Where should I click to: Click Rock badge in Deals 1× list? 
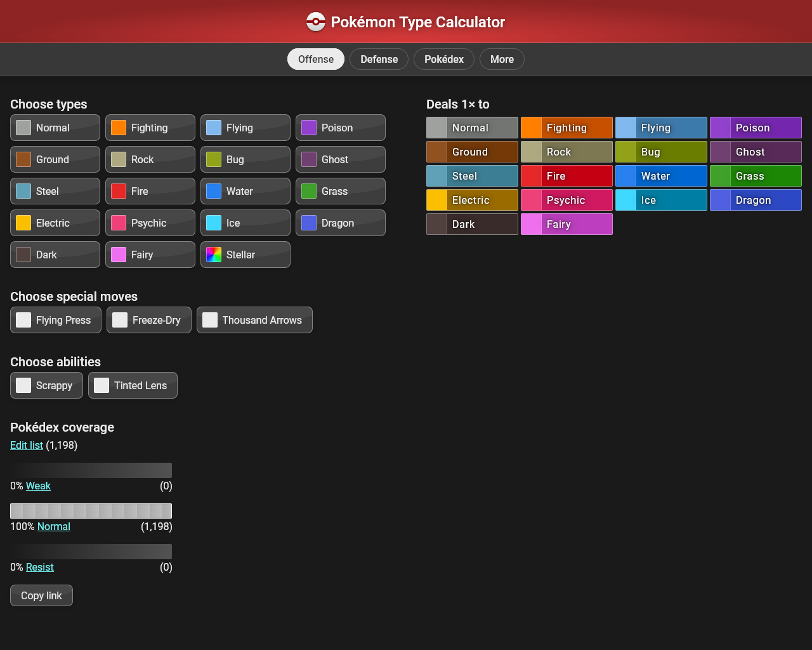coord(566,152)
